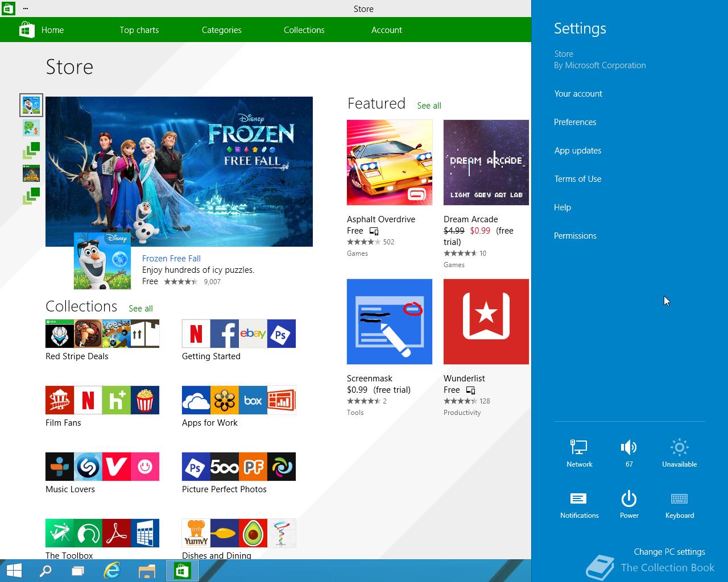Open the three-dot app menu in title bar

pyautogui.click(x=26, y=9)
